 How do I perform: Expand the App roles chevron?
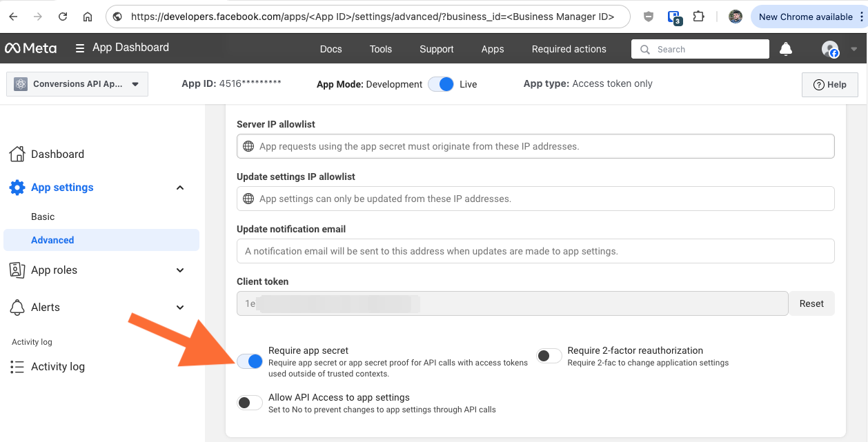tap(180, 270)
